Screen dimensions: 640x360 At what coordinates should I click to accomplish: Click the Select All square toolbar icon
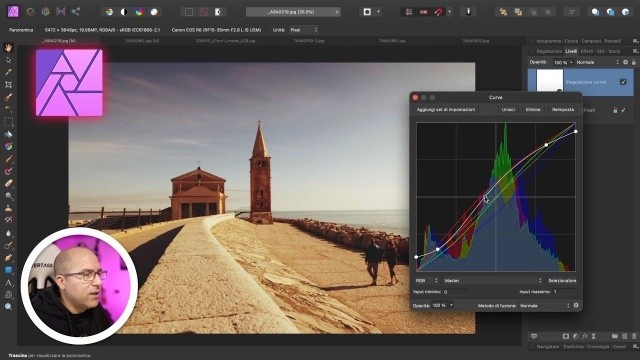coord(189,12)
